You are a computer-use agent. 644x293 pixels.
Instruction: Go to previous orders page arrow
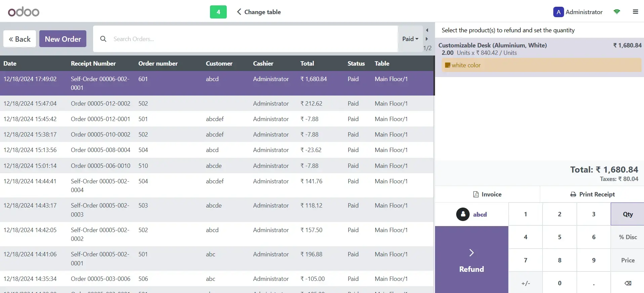(x=427, y=30)
